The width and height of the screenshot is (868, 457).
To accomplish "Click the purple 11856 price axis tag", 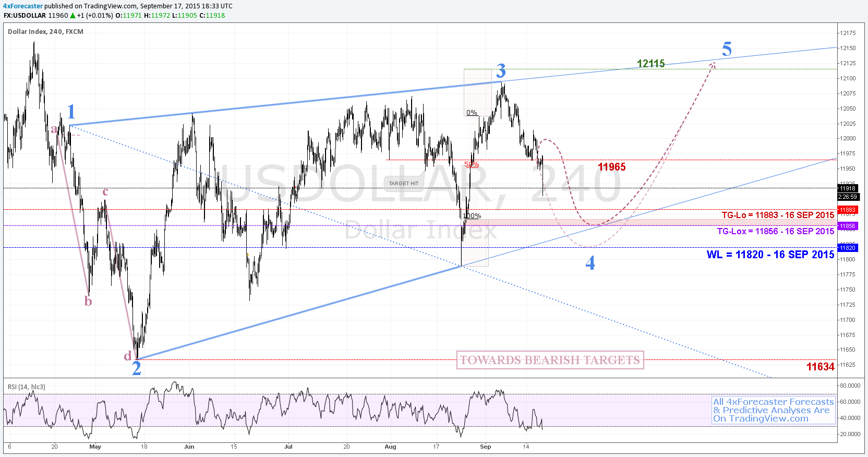I will [x=848, y=226].
